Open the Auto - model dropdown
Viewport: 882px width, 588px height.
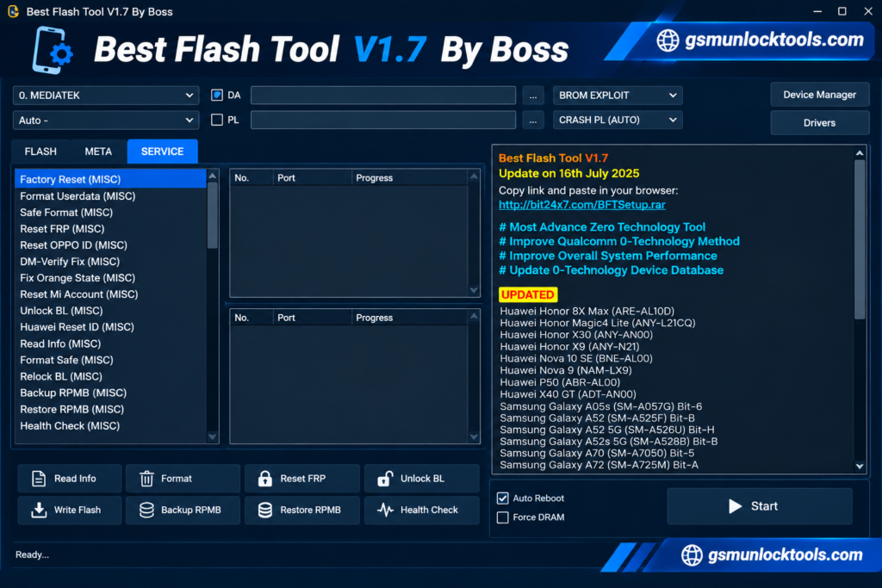(106, 121)
